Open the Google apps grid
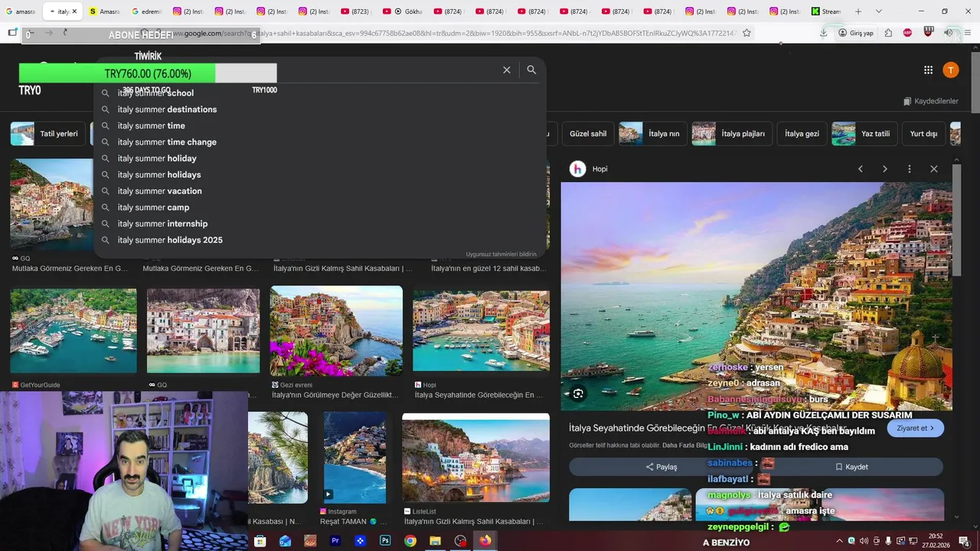 coord(928,70)
